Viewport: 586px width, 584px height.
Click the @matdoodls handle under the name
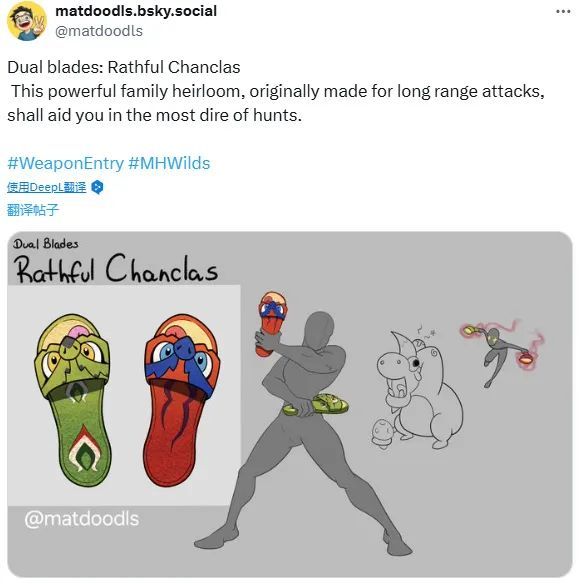[x=99, y=31]
